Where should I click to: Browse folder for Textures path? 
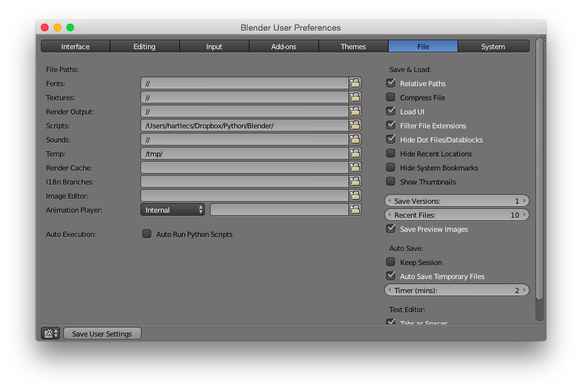tap(355, 97)
